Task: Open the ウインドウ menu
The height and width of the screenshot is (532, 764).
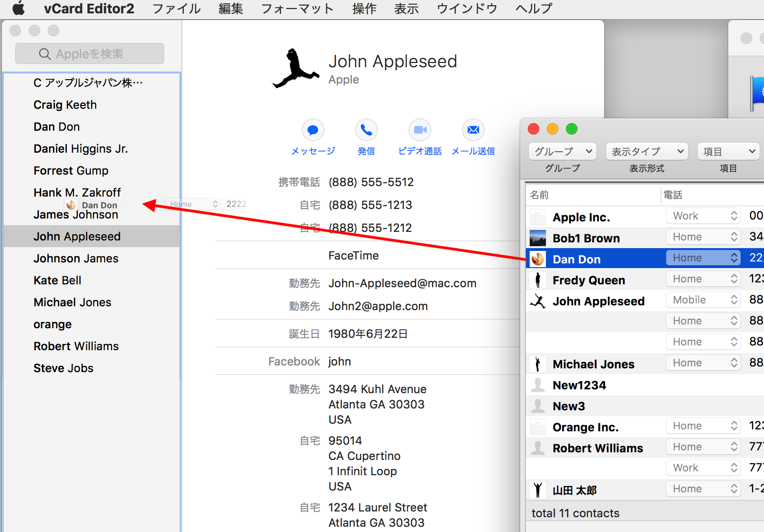Action: [467, 9]
